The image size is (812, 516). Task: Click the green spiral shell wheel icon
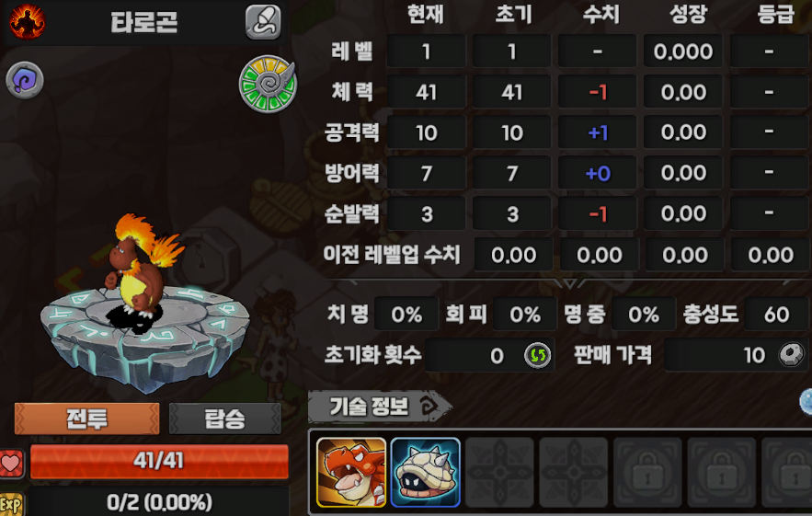(268, 84)
